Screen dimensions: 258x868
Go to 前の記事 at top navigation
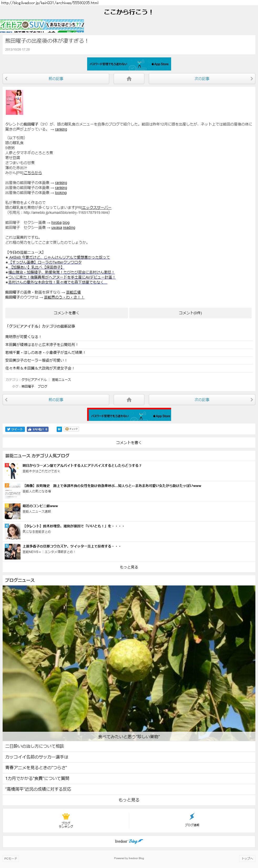[56, 79]
